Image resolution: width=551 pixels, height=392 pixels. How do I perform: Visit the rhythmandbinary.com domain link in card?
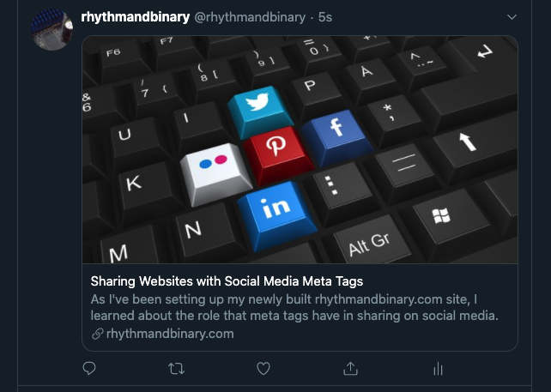[x=170, y=334]
